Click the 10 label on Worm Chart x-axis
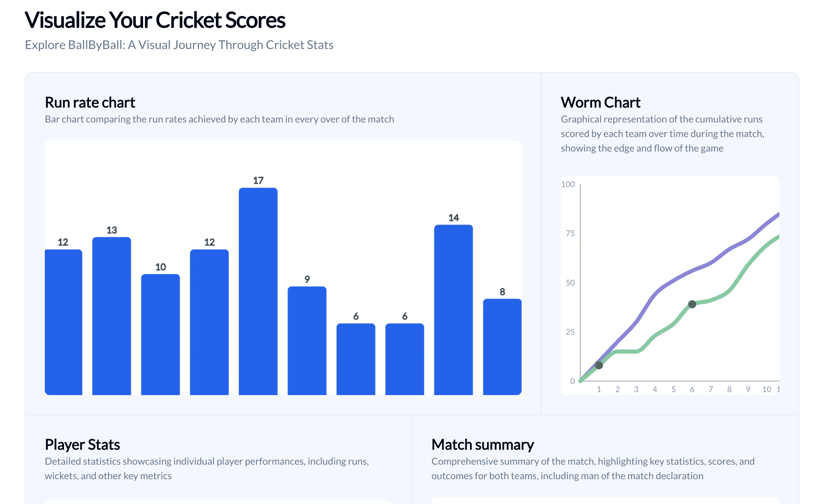 pyautogui.click(x=766, y=389)
